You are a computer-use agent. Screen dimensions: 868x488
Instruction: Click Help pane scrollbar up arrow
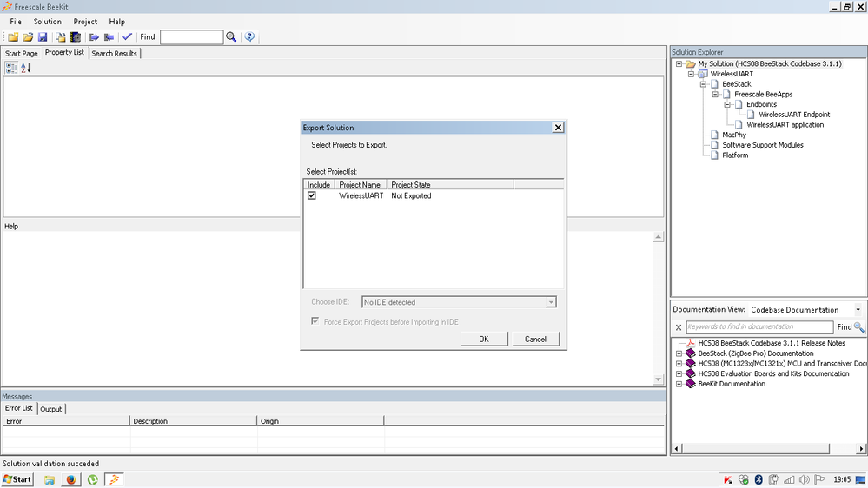[659, 237]
